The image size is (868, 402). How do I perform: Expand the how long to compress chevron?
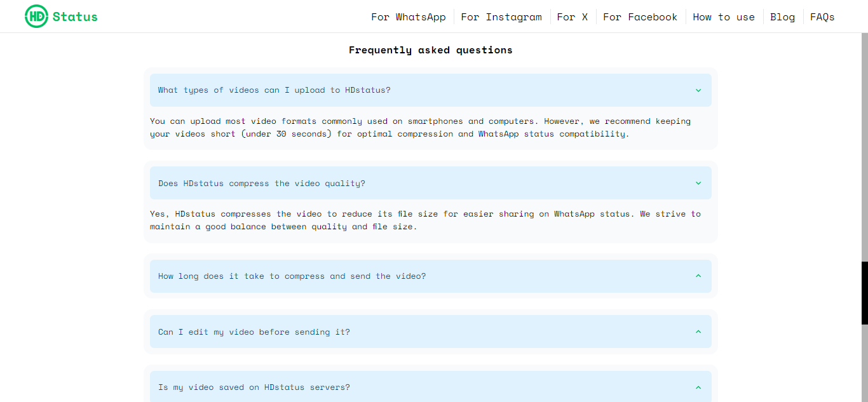[x=698, y=276]
